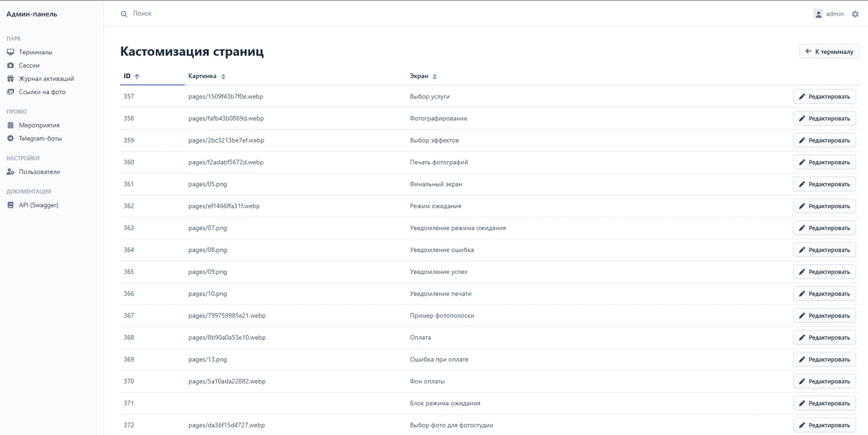
Task: Click the cell pages/1509f43b7f0e.webp
Action: [226, 97]
